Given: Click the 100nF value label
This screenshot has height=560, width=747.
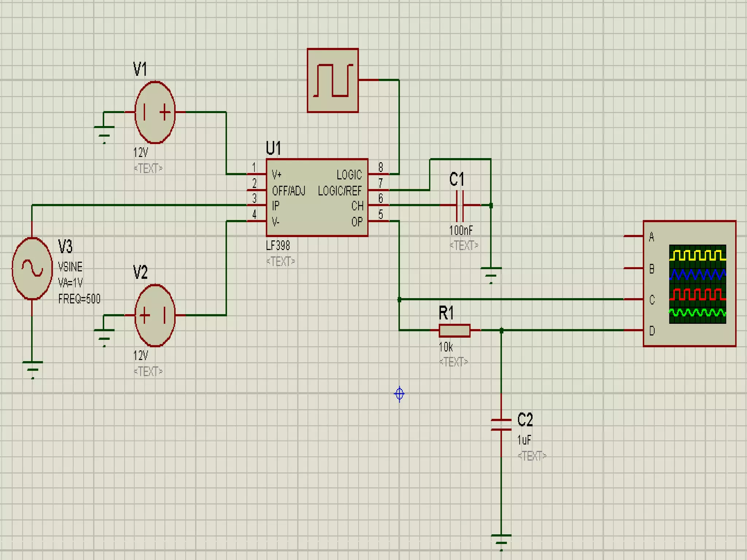Looking at the screenshot, I should [461, 230].
